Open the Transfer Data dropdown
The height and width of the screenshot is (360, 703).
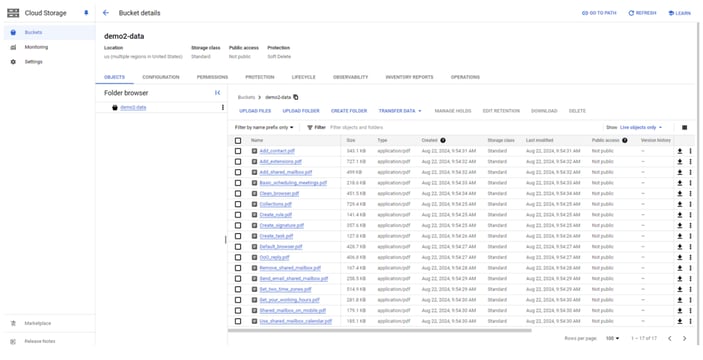(400, 111)
